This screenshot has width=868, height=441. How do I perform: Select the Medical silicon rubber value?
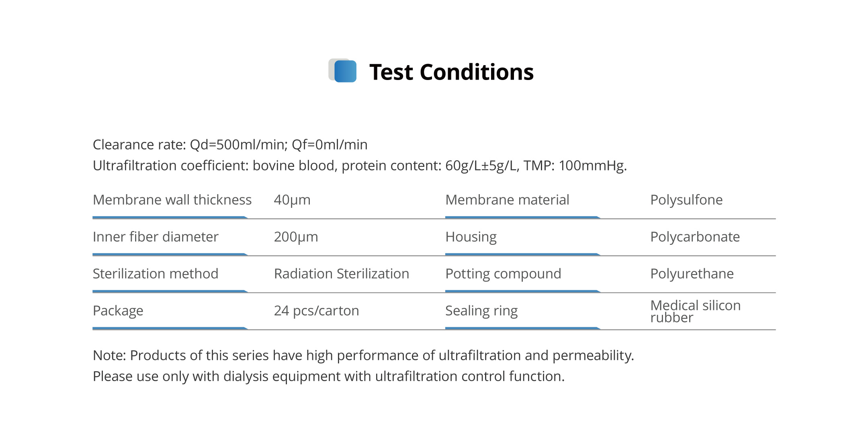695,311
